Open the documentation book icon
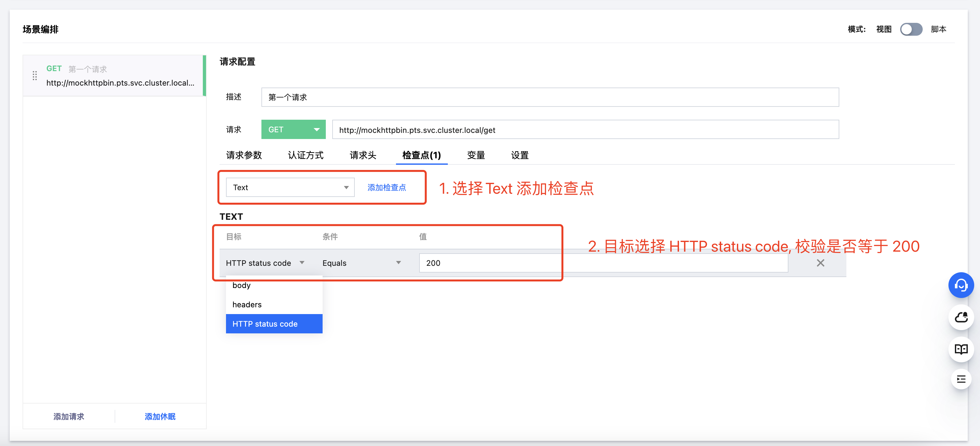980x446 pixels. (961, 349)
